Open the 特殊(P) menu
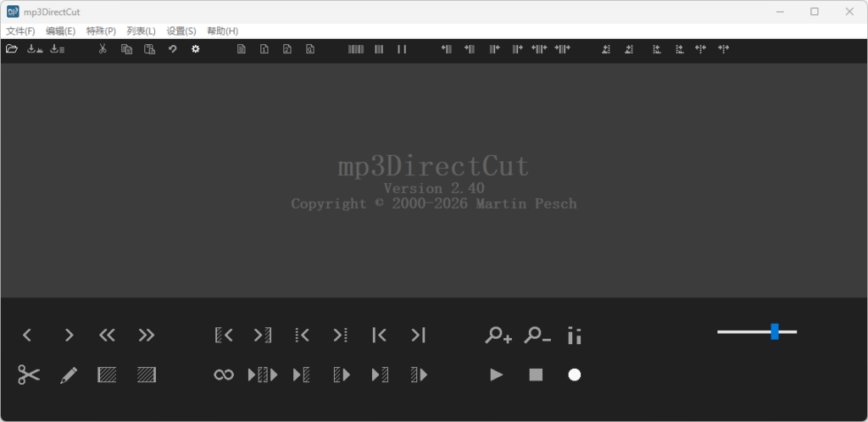Viewport: 868px width, 422px height. pyautogui.click(x=102, y=31)
